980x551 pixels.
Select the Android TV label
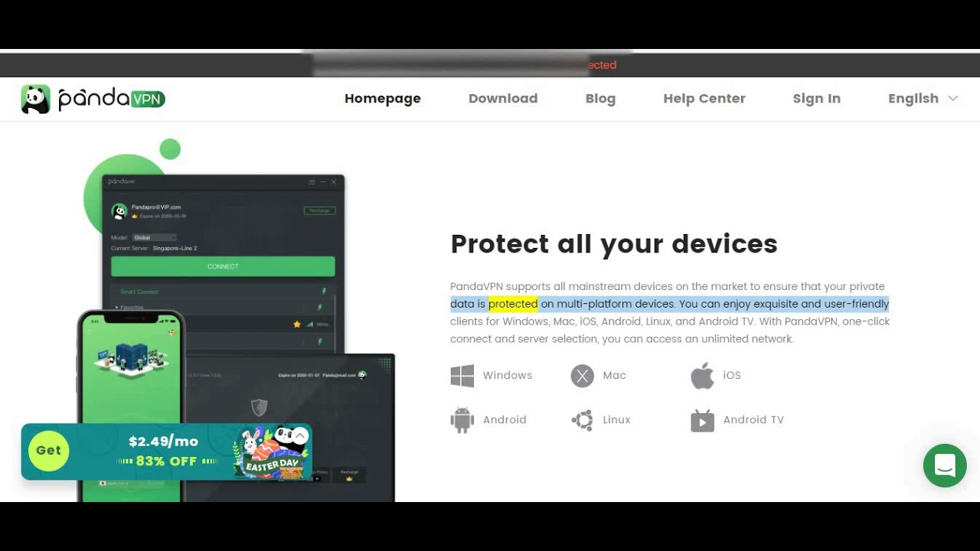click(x=753, y=420)
